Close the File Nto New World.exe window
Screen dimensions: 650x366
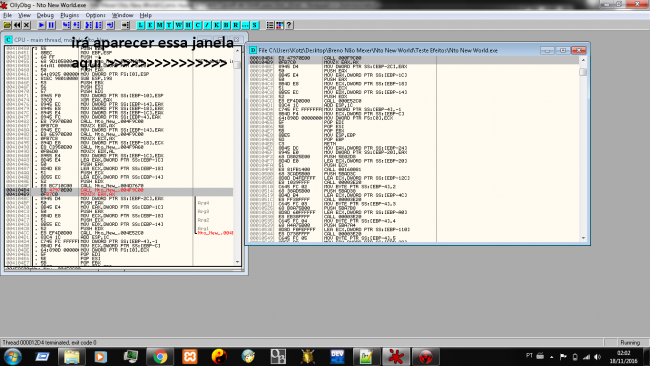tap(579, 50)
